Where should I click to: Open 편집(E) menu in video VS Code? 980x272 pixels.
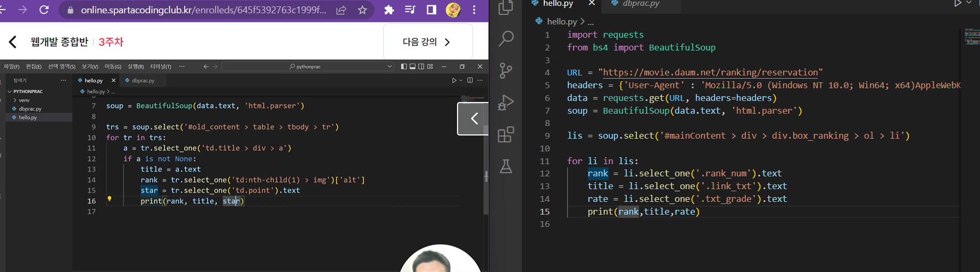[34, 66]
